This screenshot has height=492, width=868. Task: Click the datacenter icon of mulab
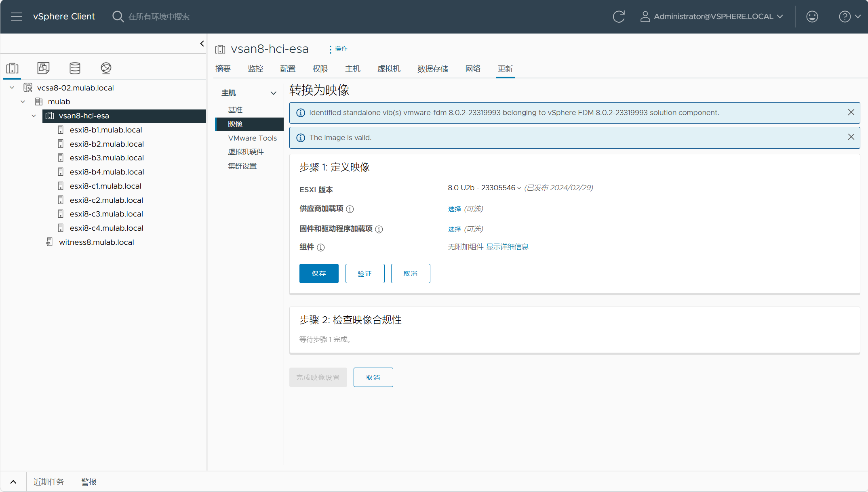(39, 101)
